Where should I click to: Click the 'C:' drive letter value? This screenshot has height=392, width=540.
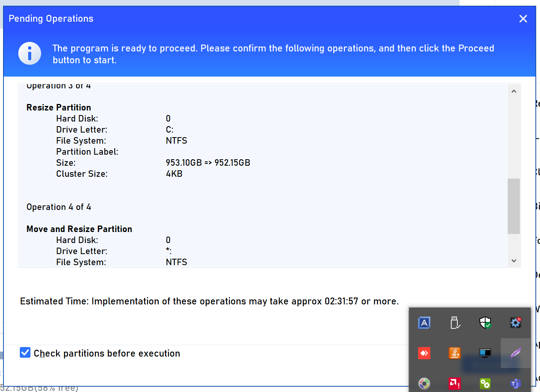tap(169, 130)
